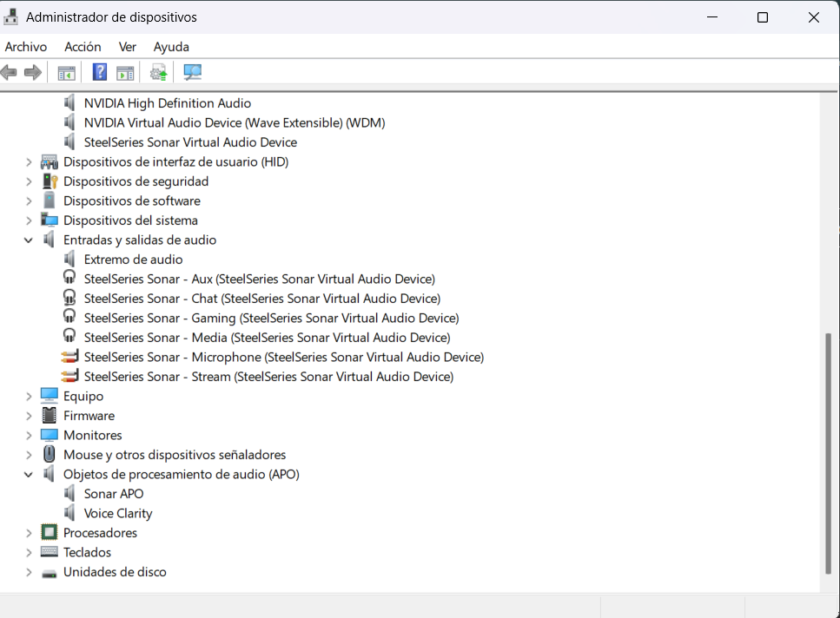This screenshot has width=840, height=618.
Task: Select NVIDIA High Definition Audio
Action: pyautogui.click(x=167, y=103)
